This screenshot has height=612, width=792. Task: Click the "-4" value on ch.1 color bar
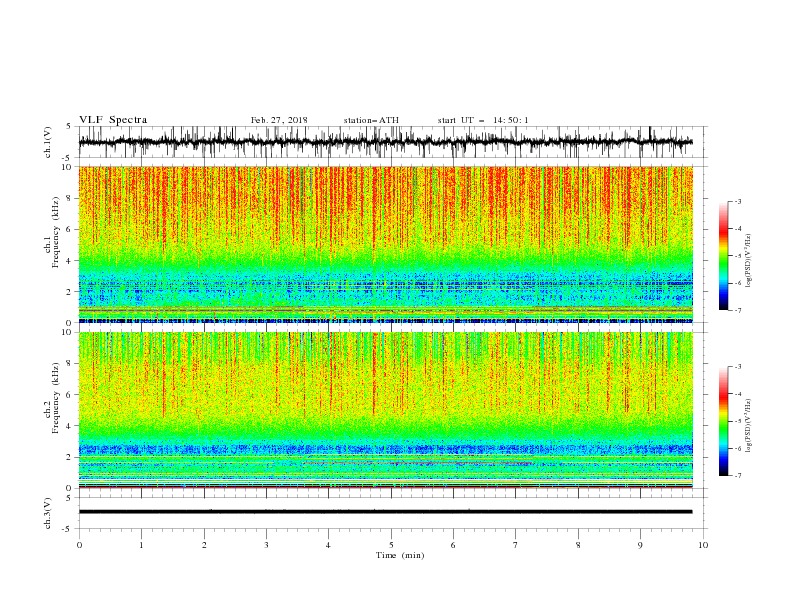[x=737, y=229]
